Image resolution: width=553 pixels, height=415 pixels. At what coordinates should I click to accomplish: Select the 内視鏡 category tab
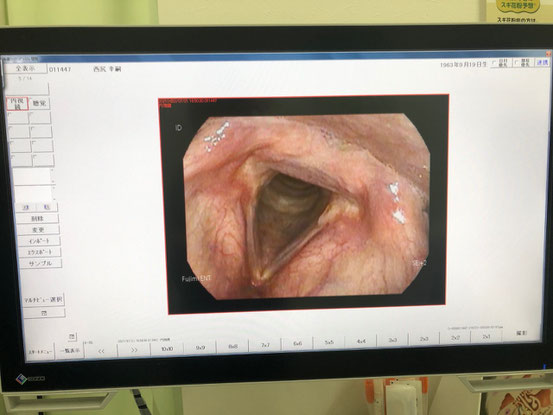(17, 103)
